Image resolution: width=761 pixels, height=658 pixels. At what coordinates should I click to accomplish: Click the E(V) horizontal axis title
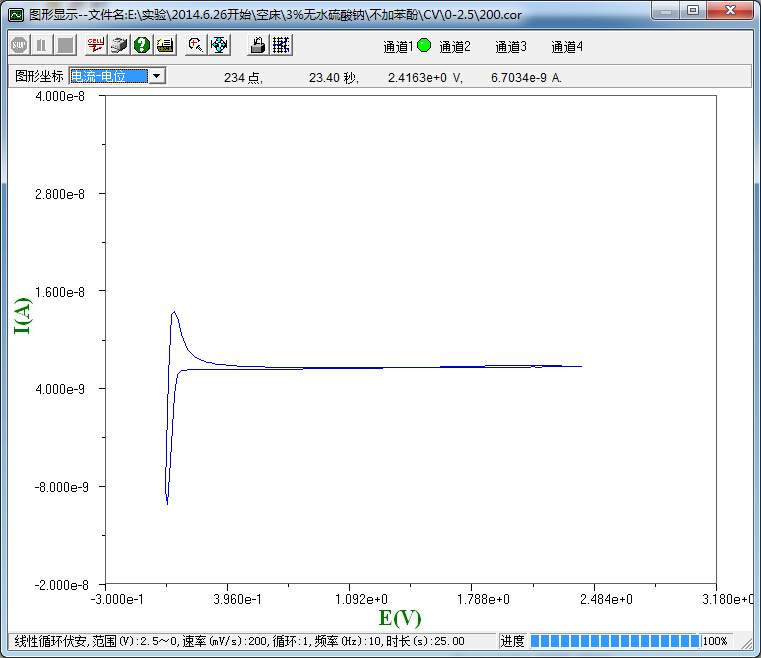pos(400,618)
